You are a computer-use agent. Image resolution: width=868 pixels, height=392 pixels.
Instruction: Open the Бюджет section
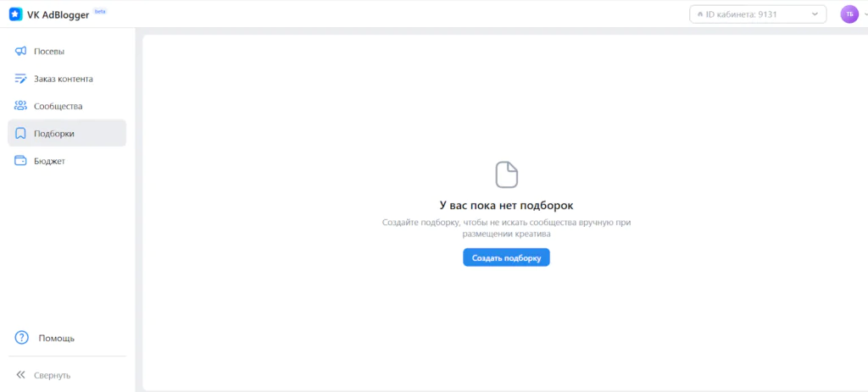(67, 161)
